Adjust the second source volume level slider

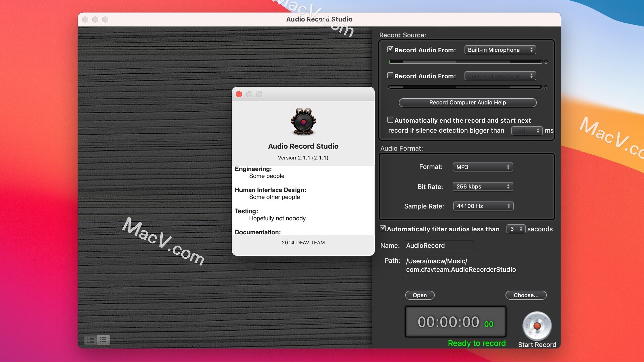[x=468, y=87]
